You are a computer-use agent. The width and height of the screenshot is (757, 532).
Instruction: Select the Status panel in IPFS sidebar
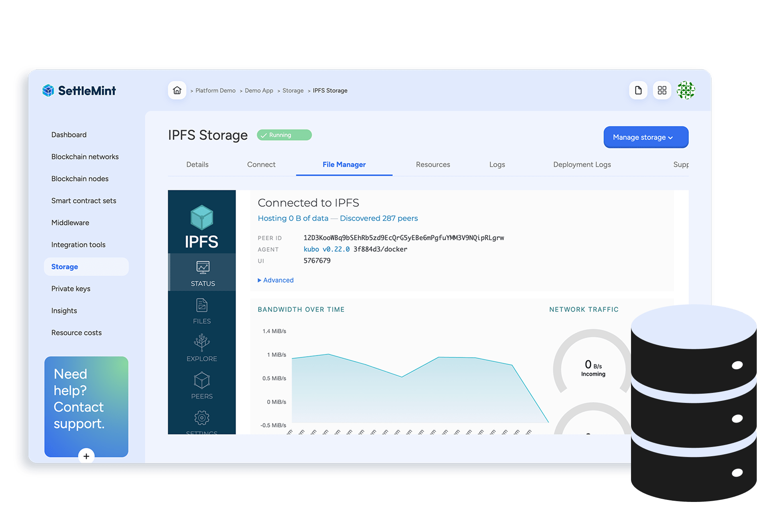click(x=202, y=272)
